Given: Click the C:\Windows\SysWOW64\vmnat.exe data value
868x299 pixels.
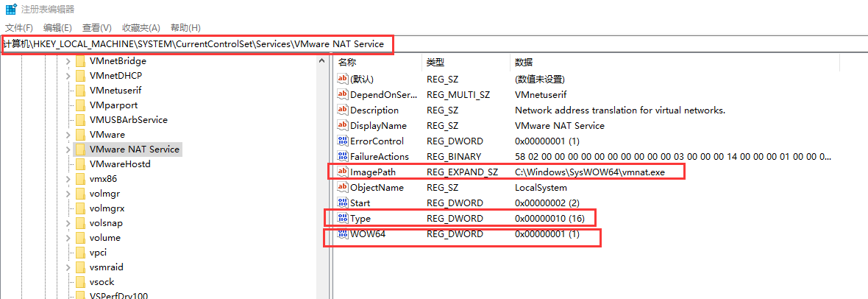Looking at the screenshot, I should pos(589,172).
